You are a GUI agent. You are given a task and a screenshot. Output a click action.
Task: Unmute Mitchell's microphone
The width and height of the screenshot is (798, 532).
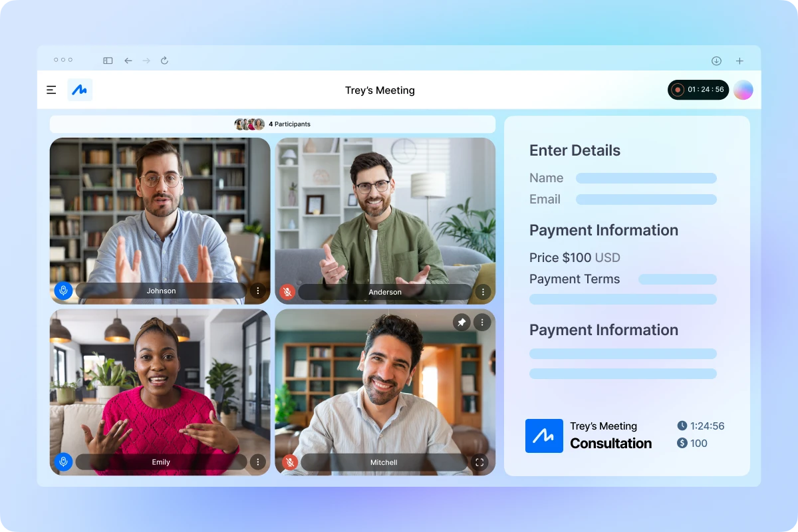pyautogui.click(x=289, y=462)
